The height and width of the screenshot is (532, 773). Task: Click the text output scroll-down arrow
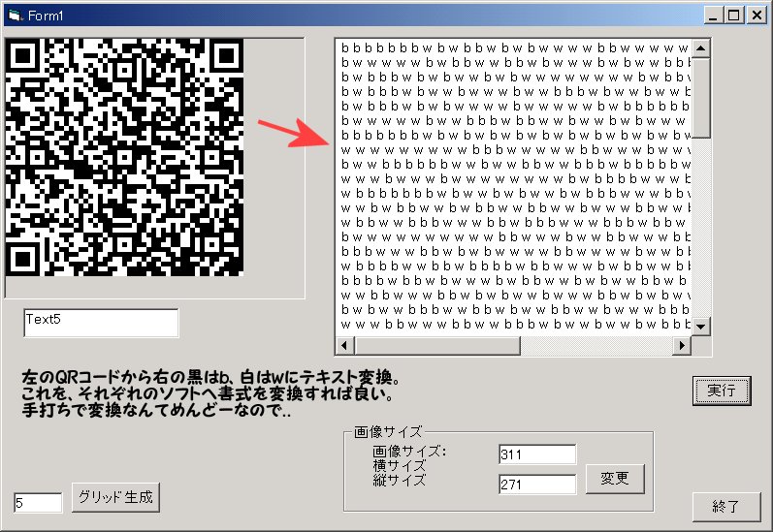point(700,326)
